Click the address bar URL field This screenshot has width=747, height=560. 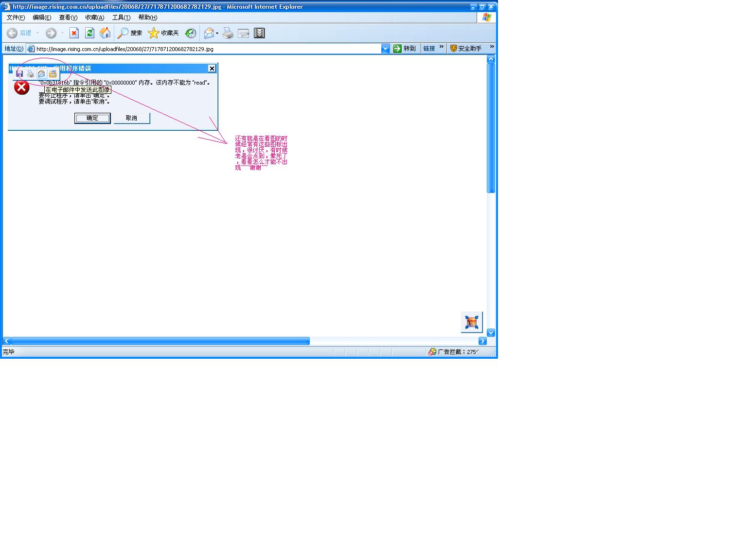click(x=208, y=49)
